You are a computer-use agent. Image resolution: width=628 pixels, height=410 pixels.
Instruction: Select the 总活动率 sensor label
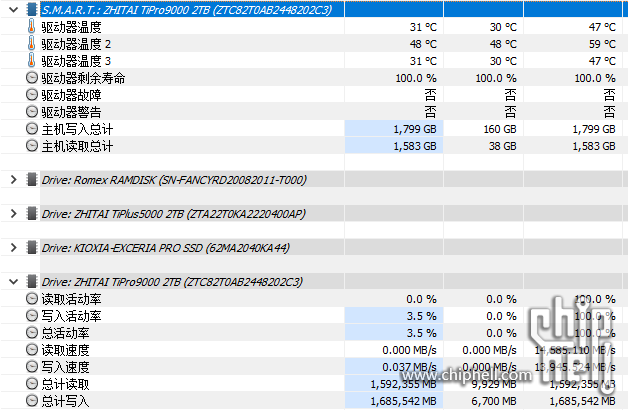click(65, 333)
